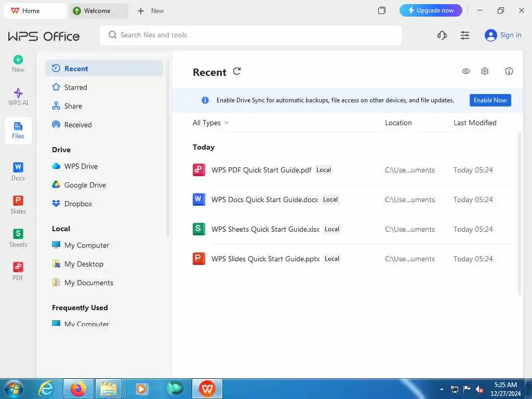
Task: Click the Sign in link
Action: 511,35
